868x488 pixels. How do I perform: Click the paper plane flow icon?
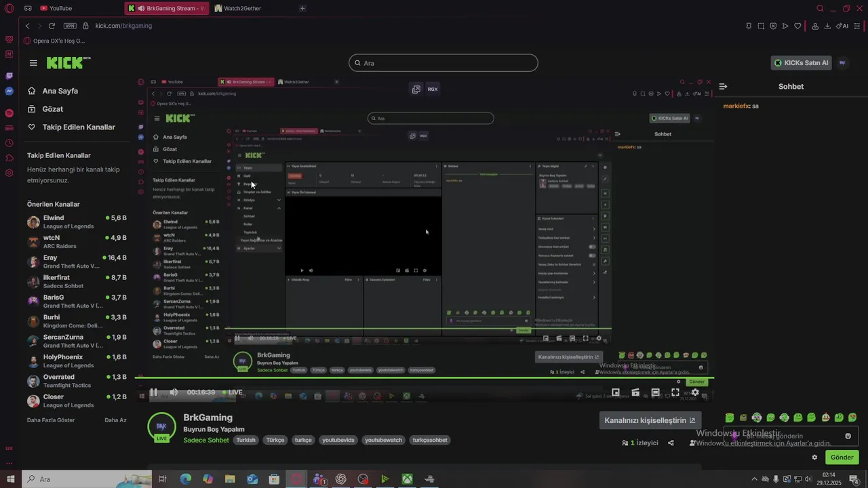pos(785,26)
